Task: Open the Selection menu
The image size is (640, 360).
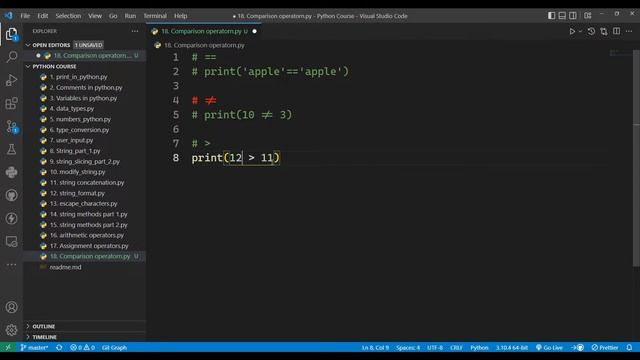Action: click(68, 16)
